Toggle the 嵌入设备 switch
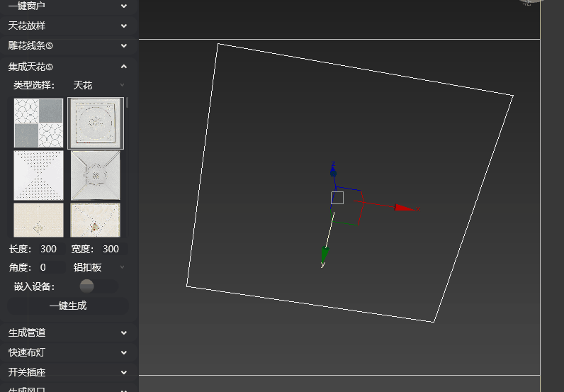 coord(98,286)
